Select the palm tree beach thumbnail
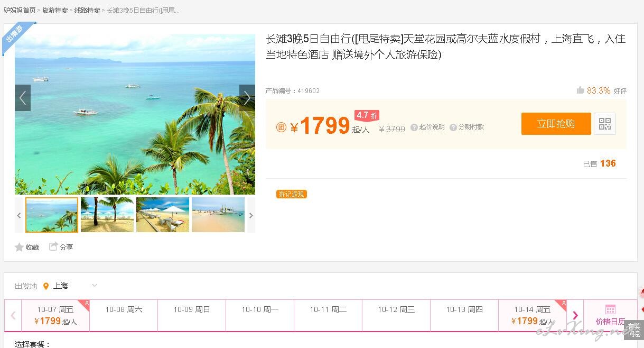 point(107,215)
